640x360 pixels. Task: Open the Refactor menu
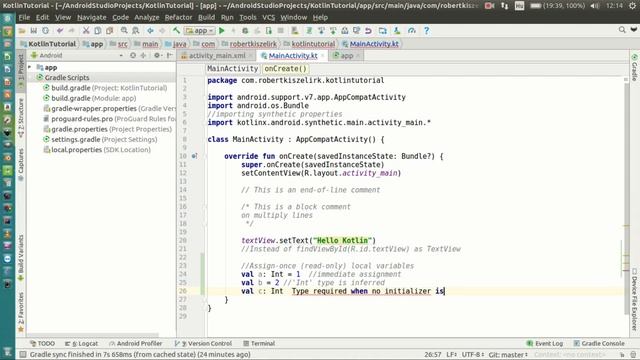click(178, 18)
